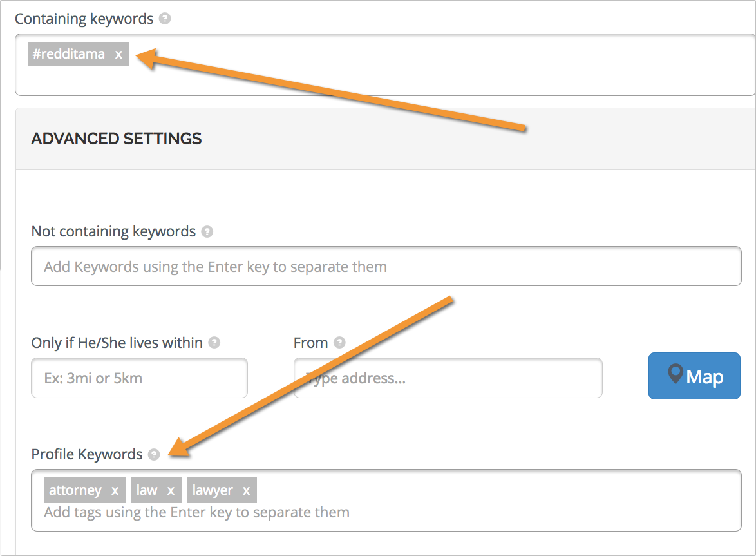Image resolution: width=756 pixels, height=556 pixels.
Task: Collapse the ADVANCED SETTINGS header
Action: tap(384, 139)
